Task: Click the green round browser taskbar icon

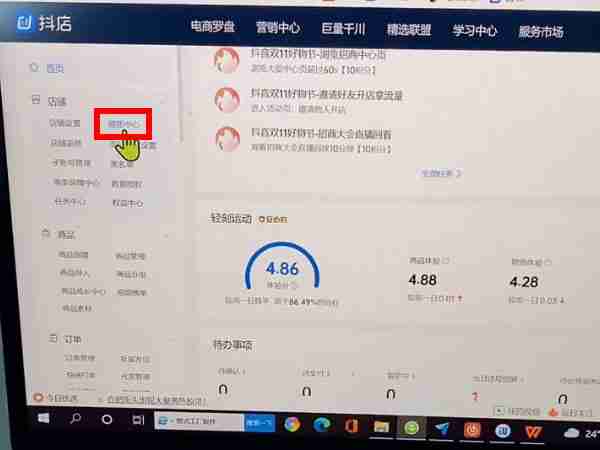Action: (411, 427)
